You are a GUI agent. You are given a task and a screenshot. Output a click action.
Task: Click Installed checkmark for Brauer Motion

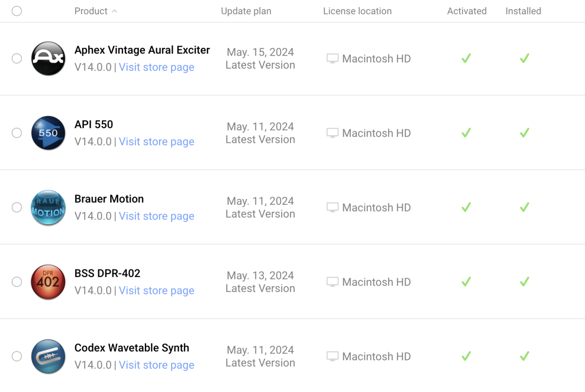pyautogui.click(x=525, y=207)
